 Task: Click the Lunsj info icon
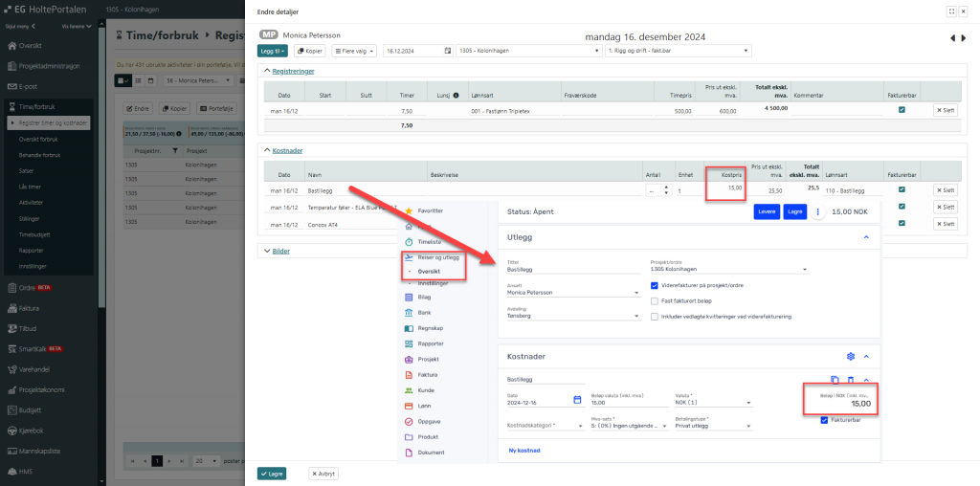pyautogui.click(x=457, y=95)
